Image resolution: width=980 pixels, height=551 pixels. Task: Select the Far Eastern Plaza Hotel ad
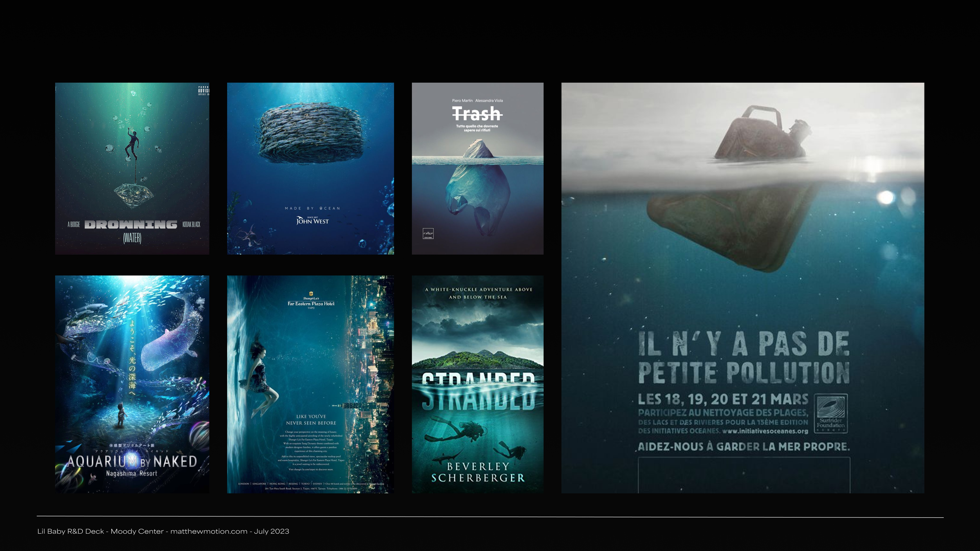click(310, 384)
